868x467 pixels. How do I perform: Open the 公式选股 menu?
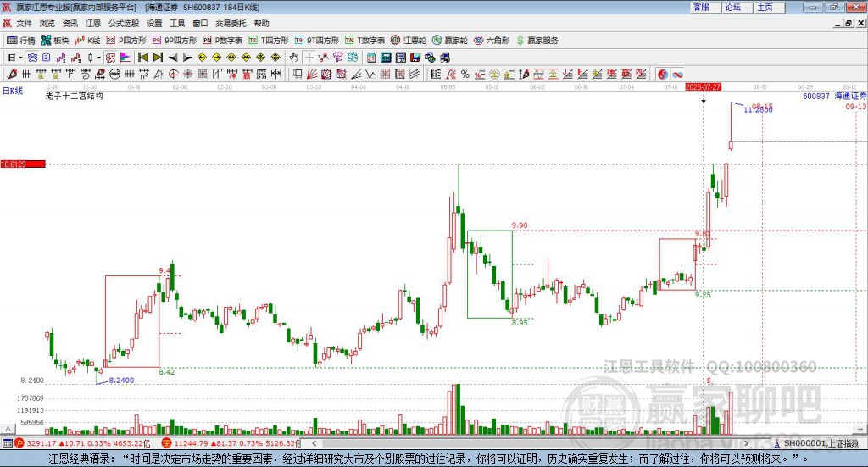(x=124, y=23)
